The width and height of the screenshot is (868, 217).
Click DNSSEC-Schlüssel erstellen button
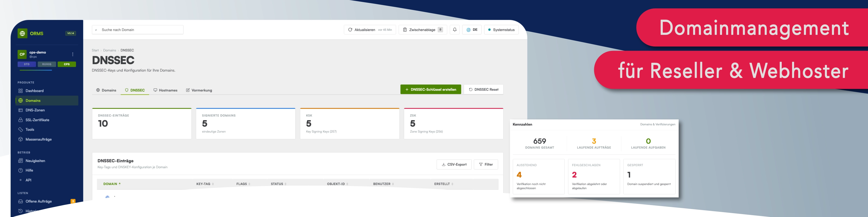tap(431, 90)
